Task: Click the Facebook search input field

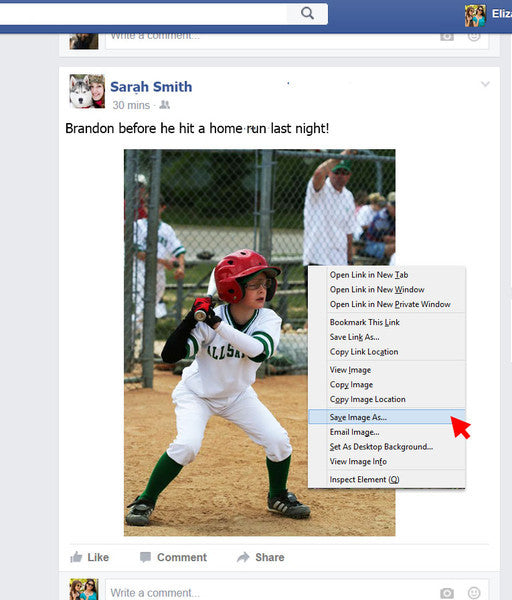Action: (x=142, y=14)
